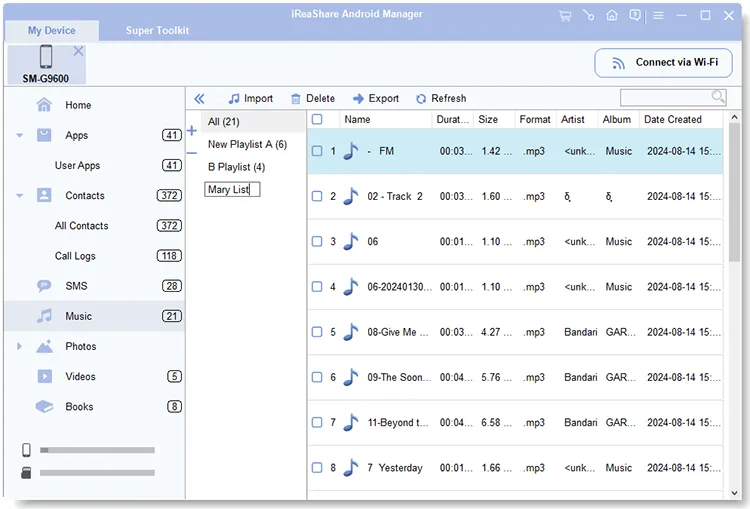Click the Home house icon in sidebar

[x=44, y=105]
